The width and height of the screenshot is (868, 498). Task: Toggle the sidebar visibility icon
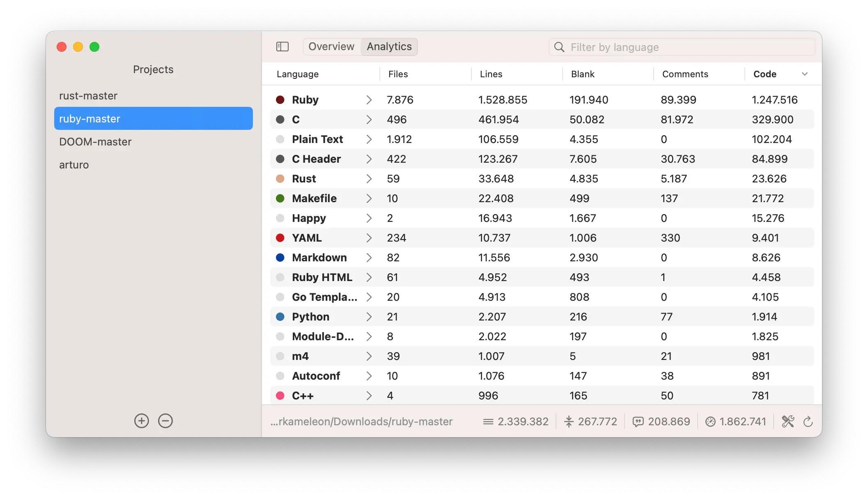pos(282,46)
